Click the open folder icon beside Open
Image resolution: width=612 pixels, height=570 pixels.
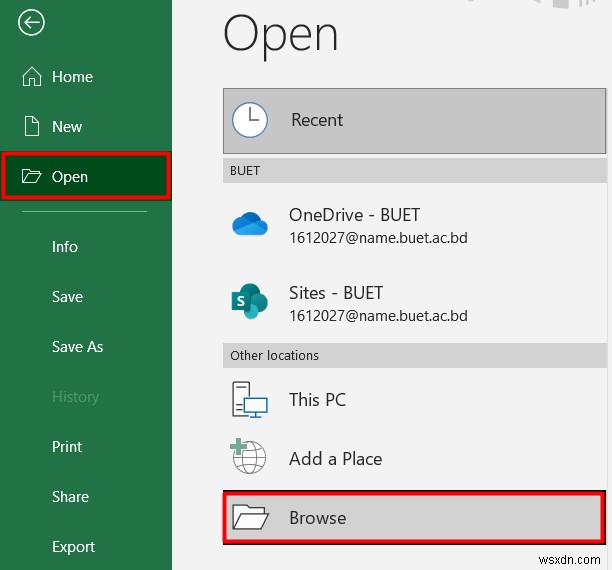(31, 176)
